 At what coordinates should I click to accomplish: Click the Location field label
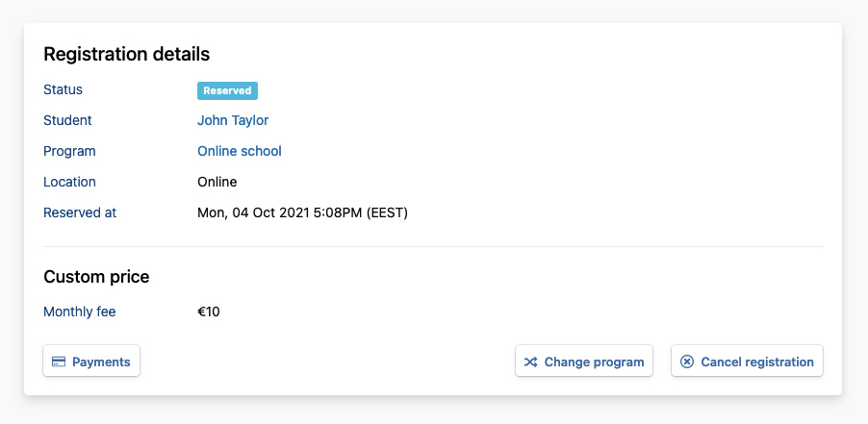tap(69, 182)
